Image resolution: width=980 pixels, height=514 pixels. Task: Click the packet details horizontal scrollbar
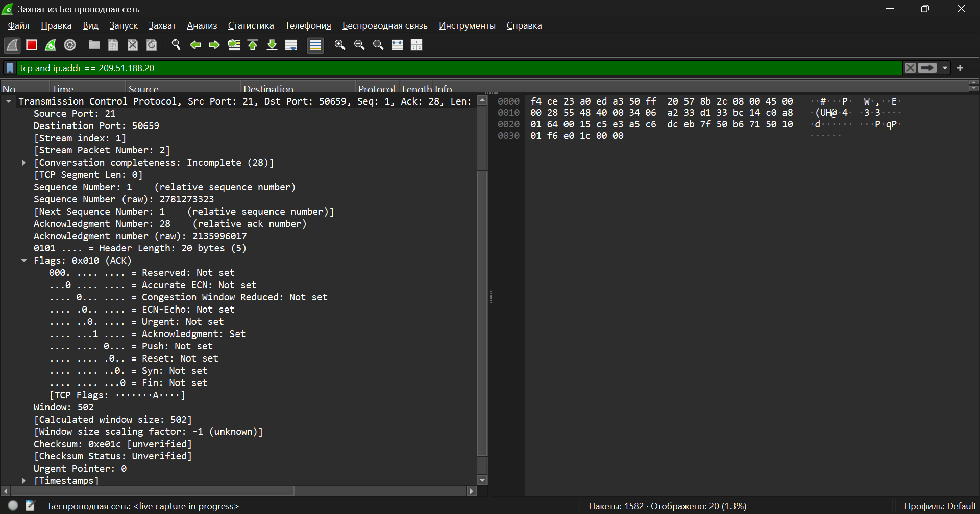(x=153, y=491)
